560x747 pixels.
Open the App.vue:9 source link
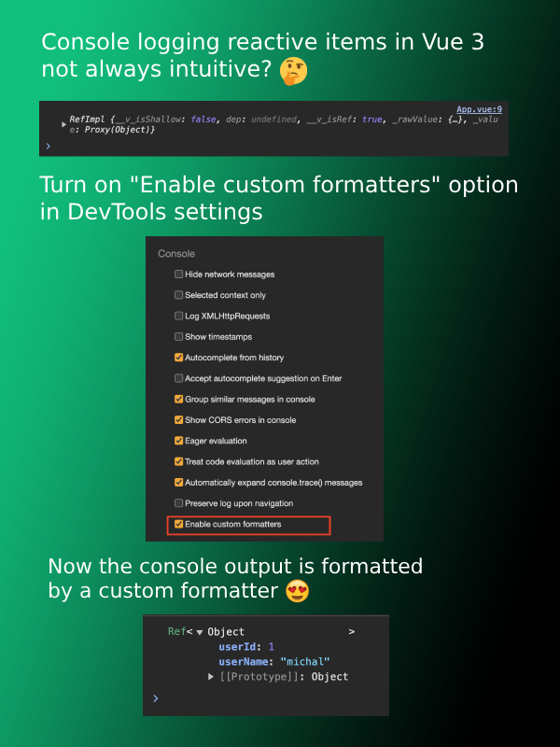[479, 109]
